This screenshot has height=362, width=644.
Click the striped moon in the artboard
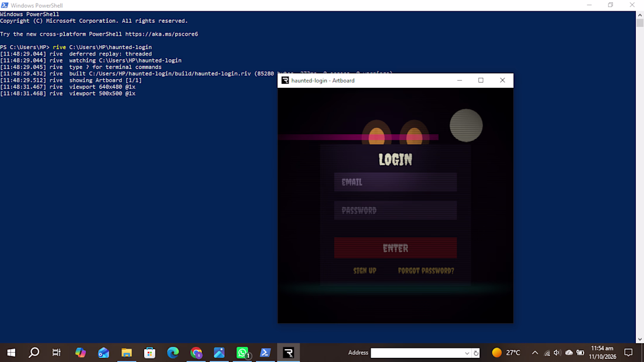(466, 125)
